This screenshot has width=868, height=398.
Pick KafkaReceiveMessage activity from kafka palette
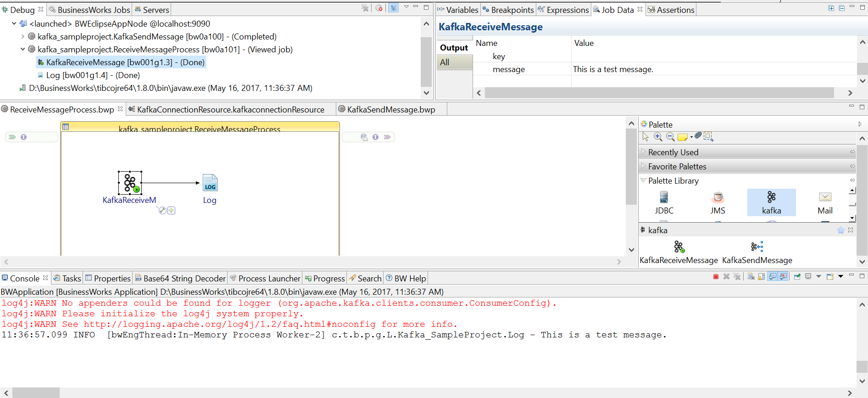[679, 253]
